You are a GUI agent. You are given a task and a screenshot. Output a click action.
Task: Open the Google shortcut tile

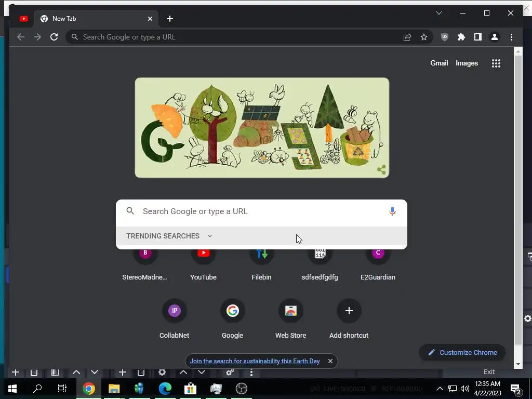(232, 318)
